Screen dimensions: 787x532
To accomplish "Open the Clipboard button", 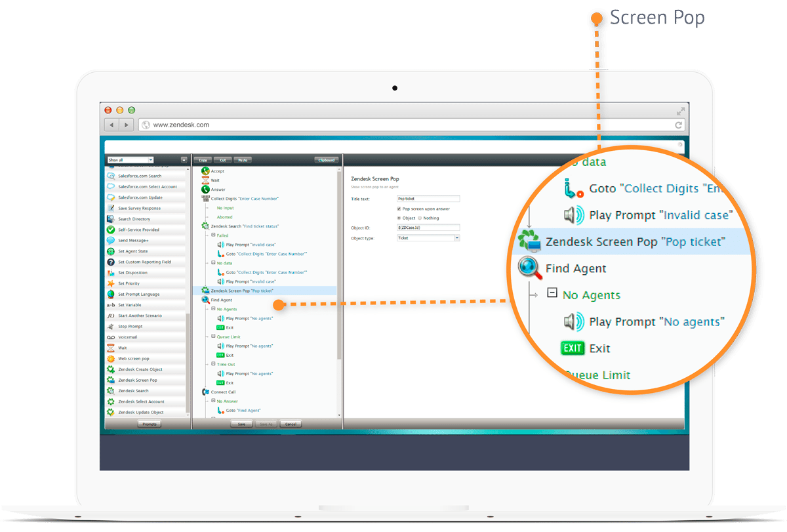I will [327, 159].
